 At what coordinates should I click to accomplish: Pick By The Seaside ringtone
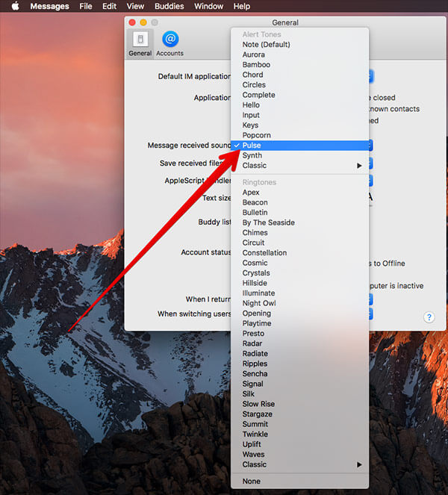(299, 223)
